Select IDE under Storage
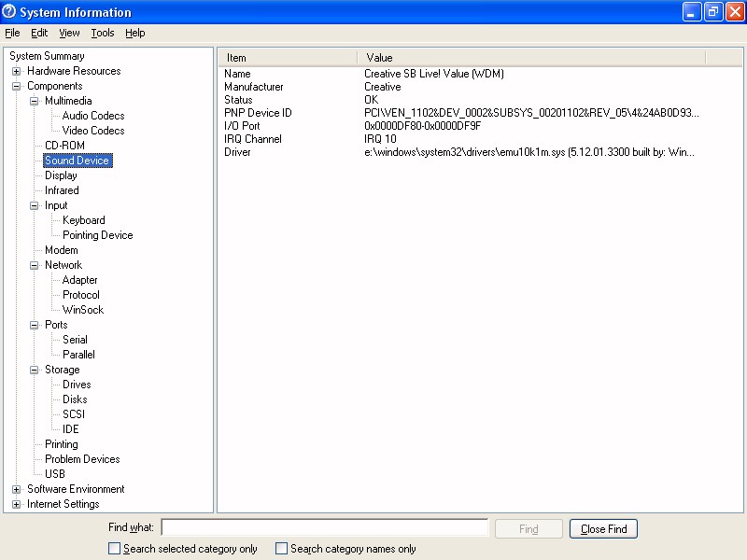This screenshot has width=747, height=560. tap(71, 429)
